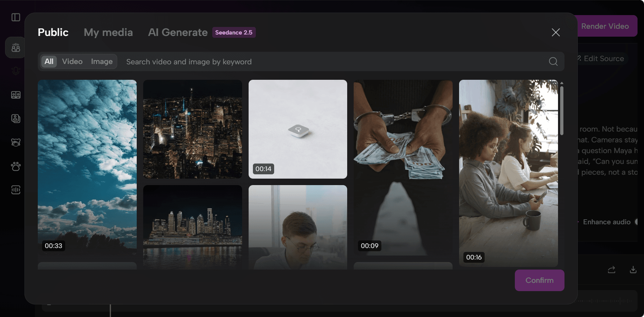
Task: Select the microphone icon in sidebar
Action: click(16, 71)
